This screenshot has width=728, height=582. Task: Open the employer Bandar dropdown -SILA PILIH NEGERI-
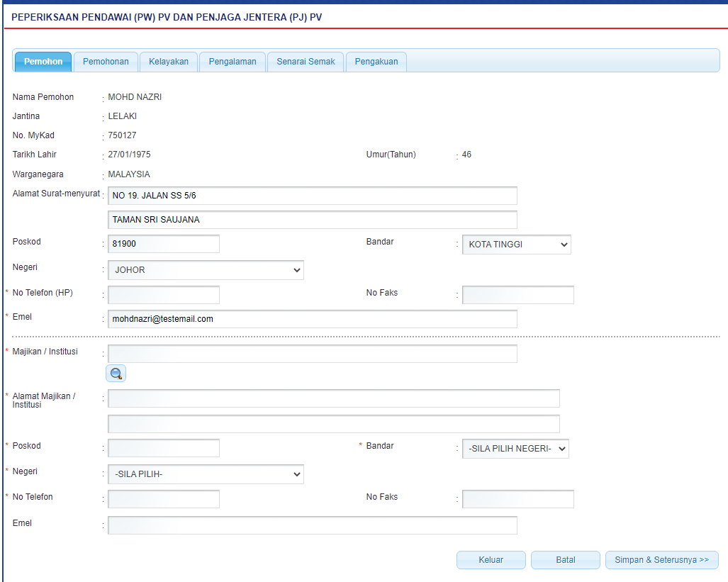[x=515, y=449]
